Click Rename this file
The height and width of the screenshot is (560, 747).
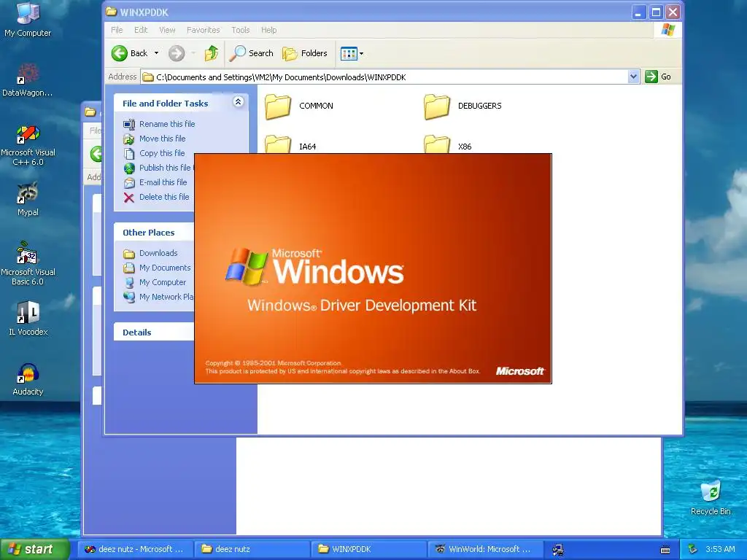167,124
